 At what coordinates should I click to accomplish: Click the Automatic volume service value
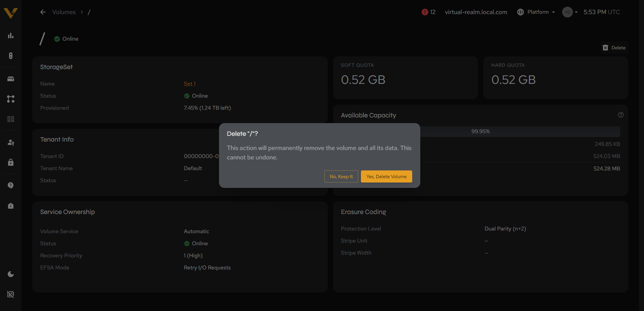pyautogui.click(x=197, y=231)
